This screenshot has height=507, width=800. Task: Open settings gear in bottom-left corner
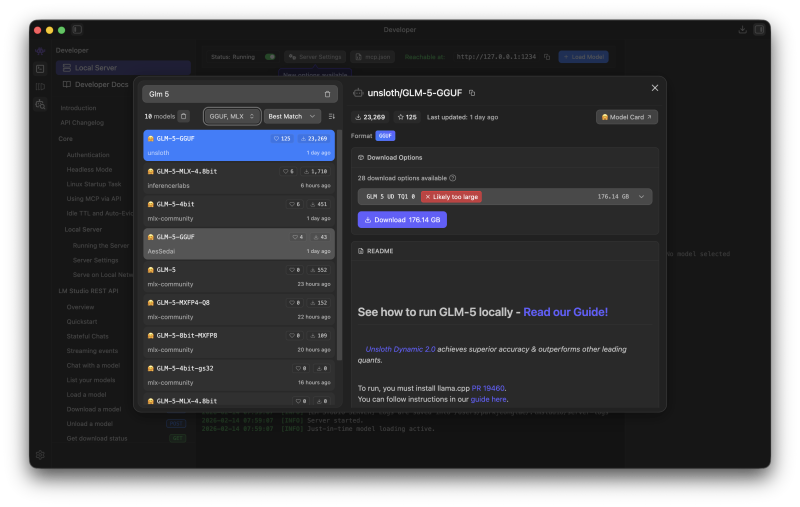click(40, 454)
